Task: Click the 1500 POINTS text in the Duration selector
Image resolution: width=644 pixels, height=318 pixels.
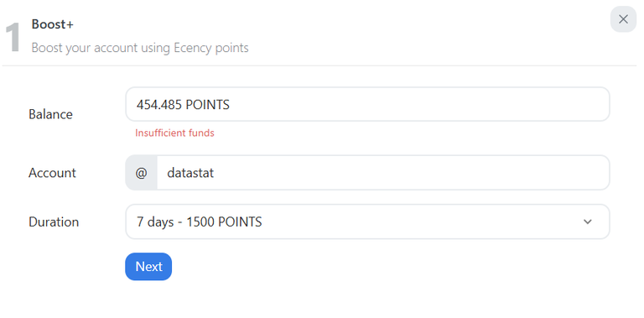Action: click(x=224, y=222)
